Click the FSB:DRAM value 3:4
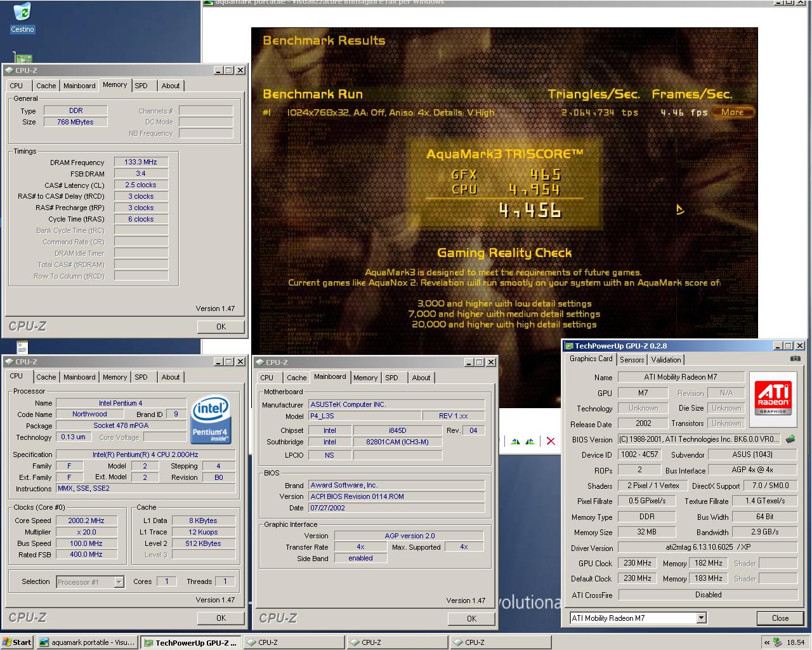The height and width of the screenshot is (650, 812). 141,173
